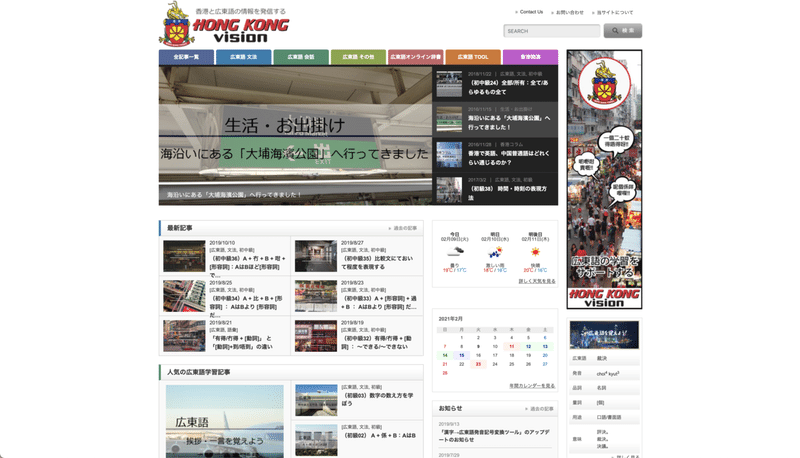Open the 当サイトについて link
The image size is (800, 458).
click(x=615, y=13)
